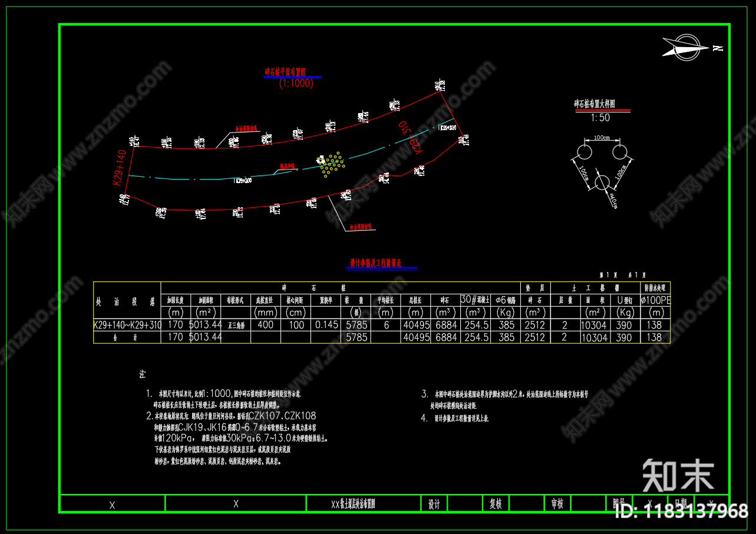Click the drawing name 'XX软土覆层处治布置图' cell
756x534 pixels.
tap(364, 504)
